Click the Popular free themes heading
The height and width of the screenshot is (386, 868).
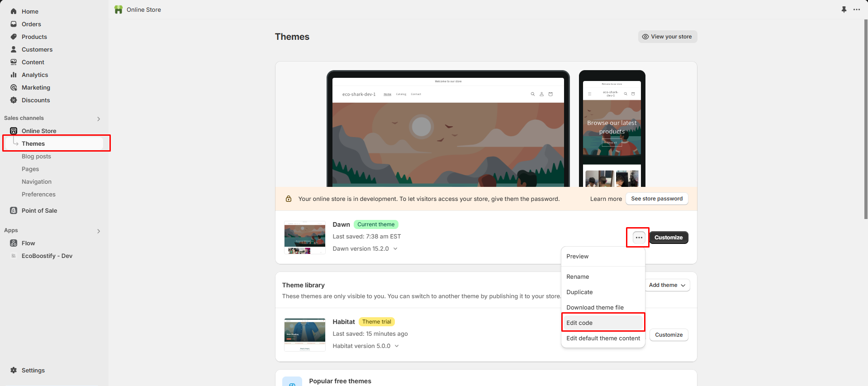pyautogui.click(x=340, y=381)
